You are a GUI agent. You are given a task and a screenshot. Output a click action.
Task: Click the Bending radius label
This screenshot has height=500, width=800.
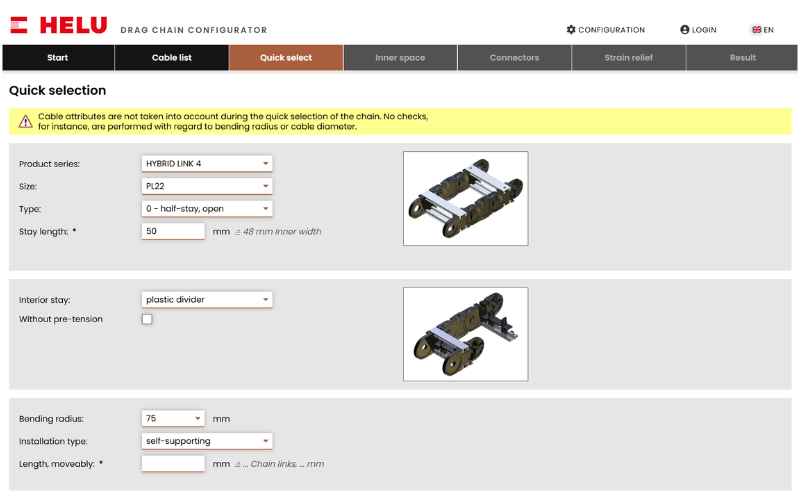pyautogui.click(x=52, y=419)
